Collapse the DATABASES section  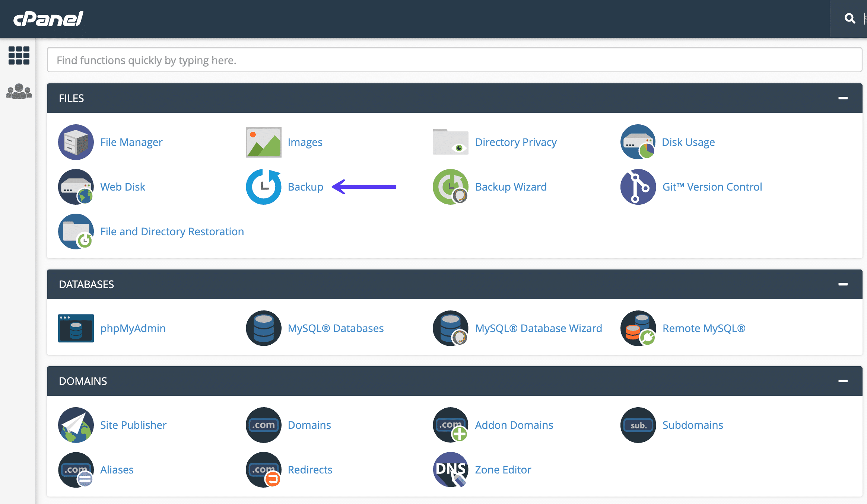coord(843,283)
